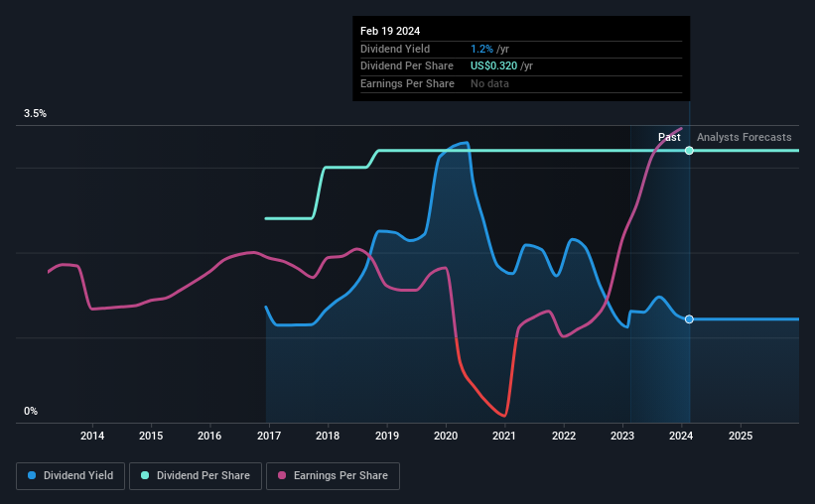The height and width of the screenshot is (504, 815).
Task: Toggle the Earnings Per Share legend series
Action: tap(333, 475)
